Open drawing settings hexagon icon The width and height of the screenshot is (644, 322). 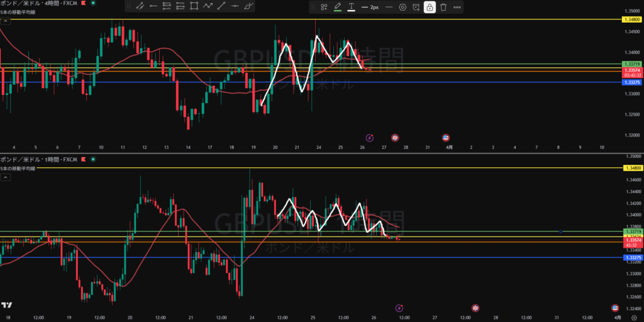(x=402, y=8)
